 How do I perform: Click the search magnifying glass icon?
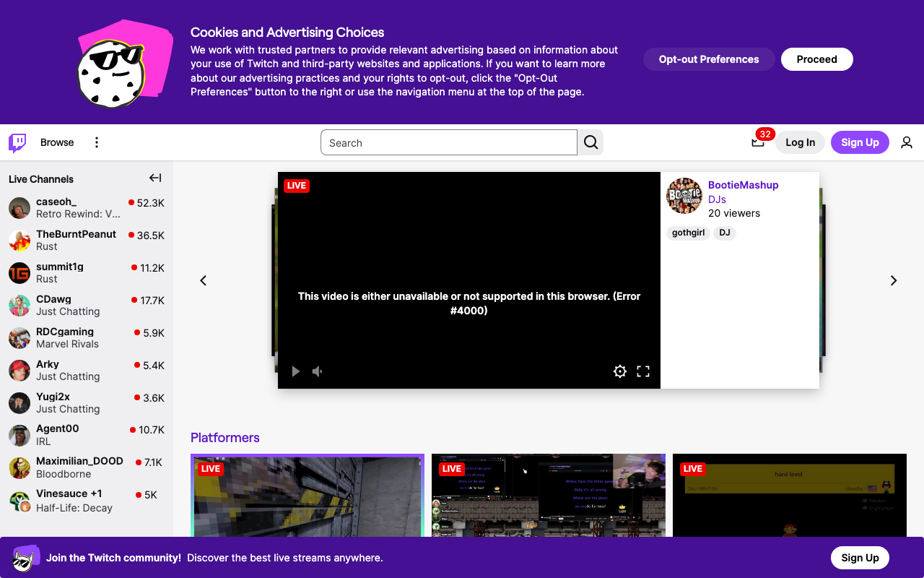click(x=590, y=142)
